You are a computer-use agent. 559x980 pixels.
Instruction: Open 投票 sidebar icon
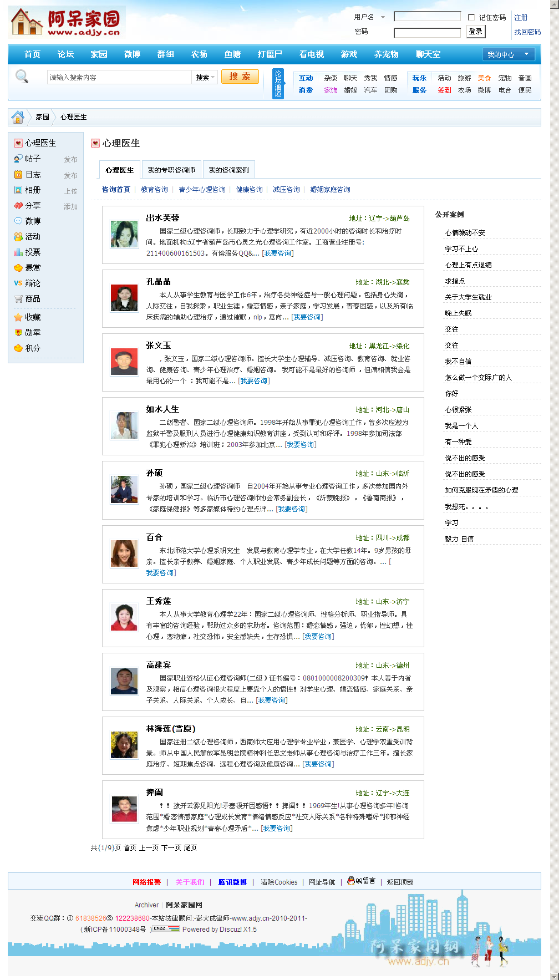point(18,252)
